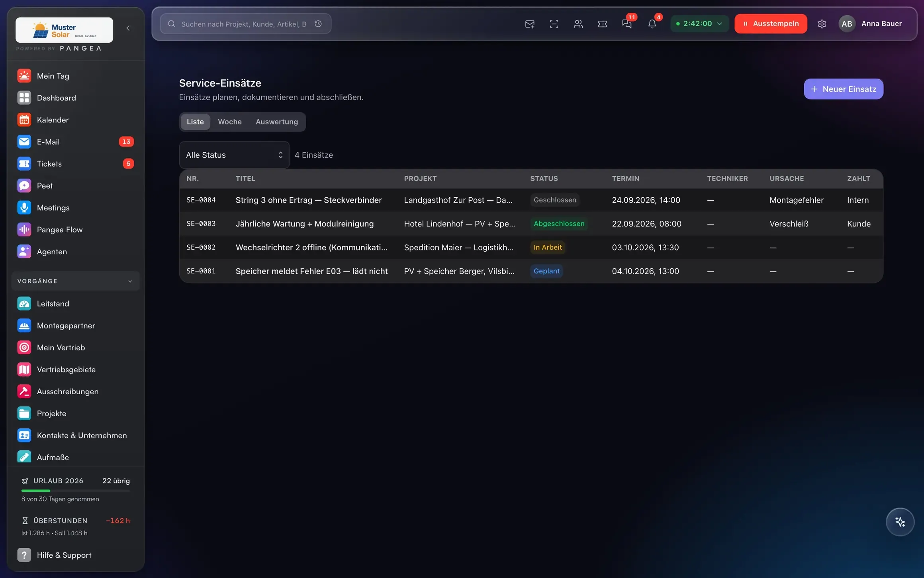
Task: Switch to the Auswertung tab
Action: coord(277,122)
